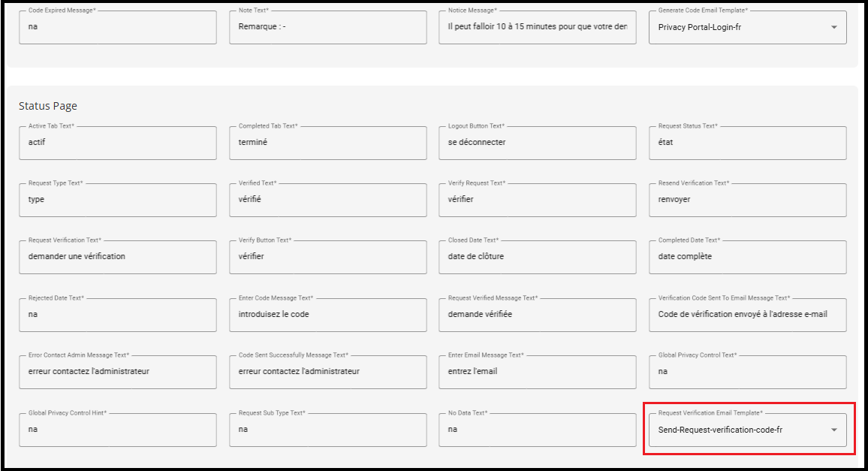Click the Resend Verification Text field
The image size is (868, 471).
pyautogui.click(x=747, y=200)
